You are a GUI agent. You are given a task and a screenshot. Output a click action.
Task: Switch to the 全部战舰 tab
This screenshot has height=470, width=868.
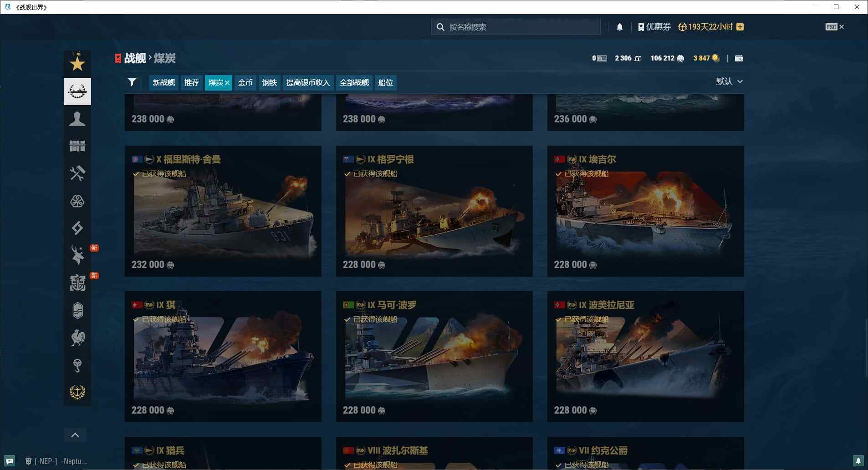(353, 82)
